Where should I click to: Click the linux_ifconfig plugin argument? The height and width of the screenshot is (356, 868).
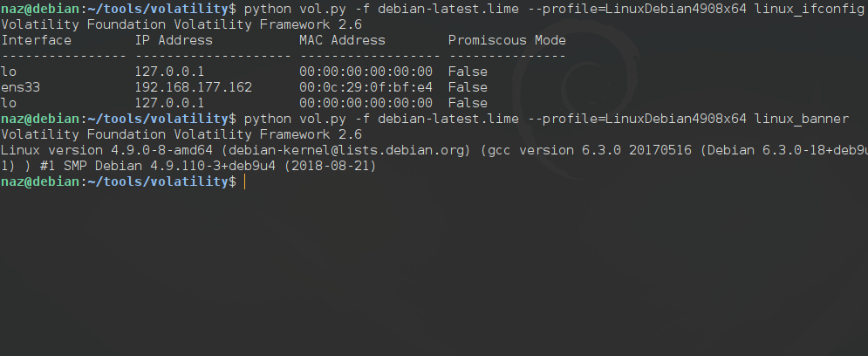(810, 9)
